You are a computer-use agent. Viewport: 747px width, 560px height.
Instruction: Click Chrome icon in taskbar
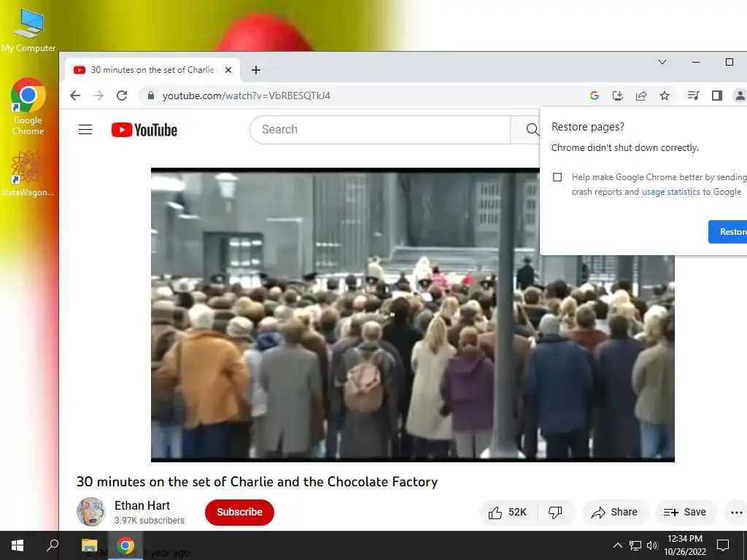pyautogui.click(x=125, y=545)
